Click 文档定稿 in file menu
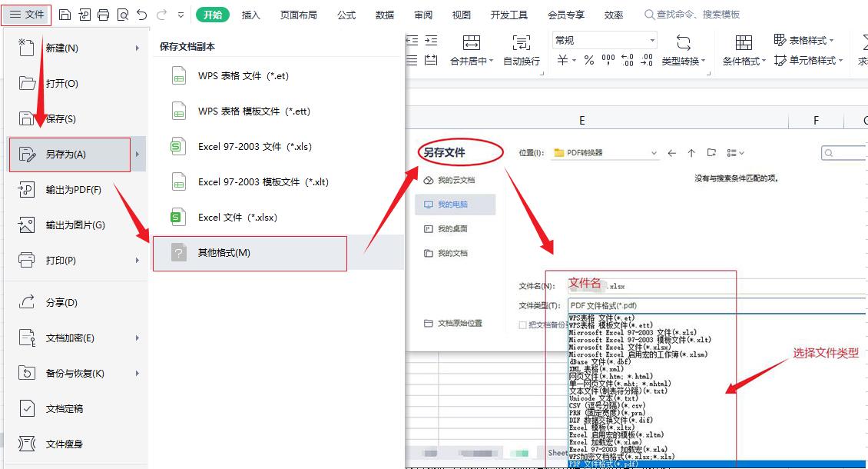868x469 pixels. point(76,409)
